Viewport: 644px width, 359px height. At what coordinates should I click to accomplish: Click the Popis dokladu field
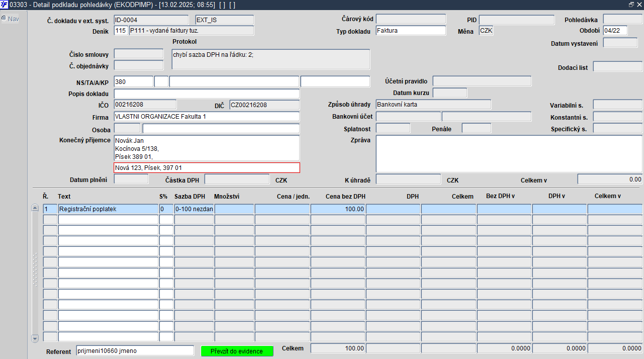[207, 94]
